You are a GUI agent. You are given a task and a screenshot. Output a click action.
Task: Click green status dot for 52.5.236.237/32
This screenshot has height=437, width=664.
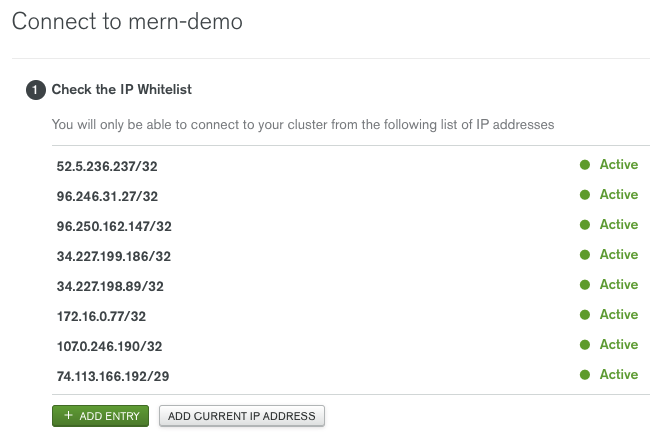tap(585, 165)
